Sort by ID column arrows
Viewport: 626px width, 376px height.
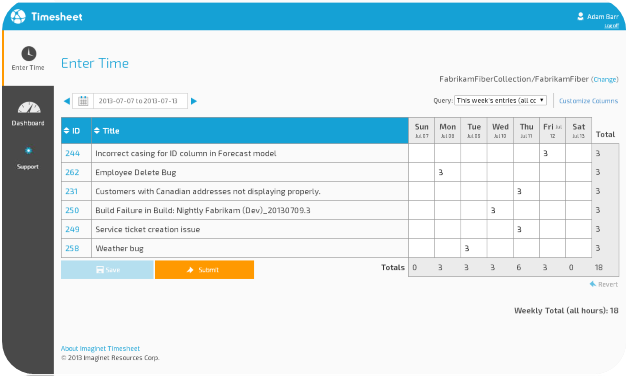pos(66,131)
